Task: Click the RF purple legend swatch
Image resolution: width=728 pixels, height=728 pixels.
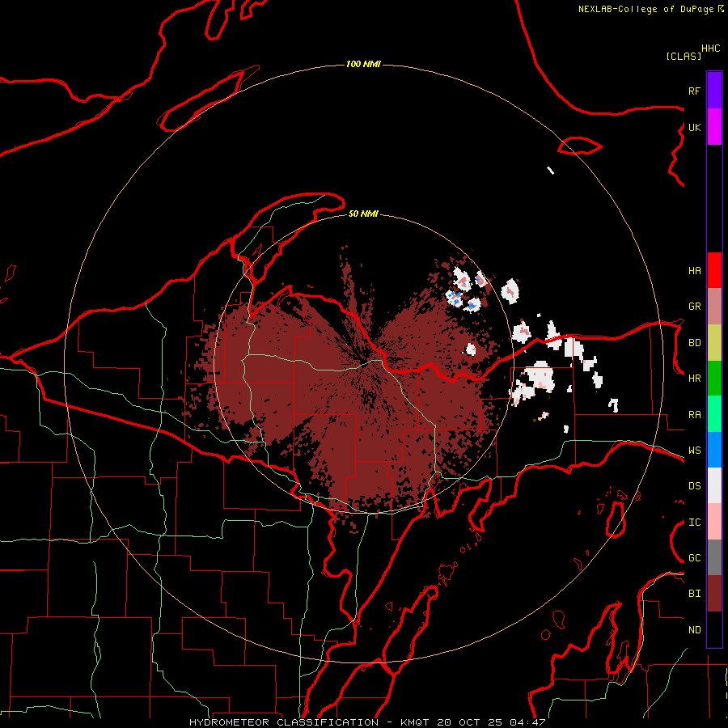Action: (x=714, y=91)
